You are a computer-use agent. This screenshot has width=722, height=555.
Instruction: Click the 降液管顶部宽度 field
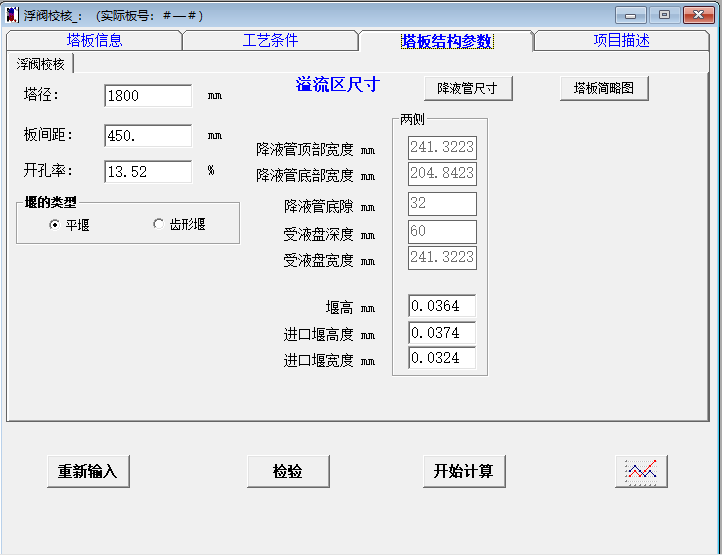point(442,147)
